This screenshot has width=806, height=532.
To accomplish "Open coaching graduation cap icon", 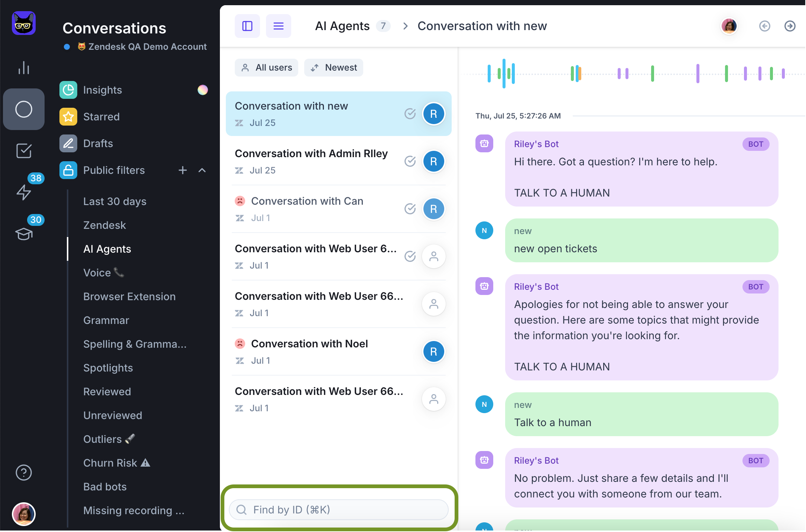I will pos(24,234).
